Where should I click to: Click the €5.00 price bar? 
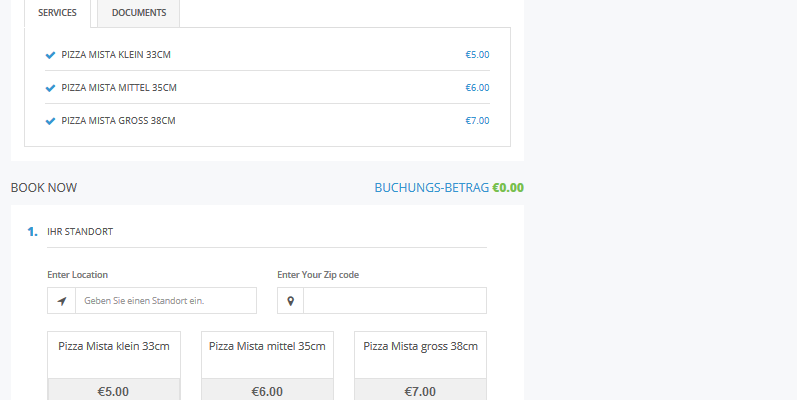tap(114, 391)
